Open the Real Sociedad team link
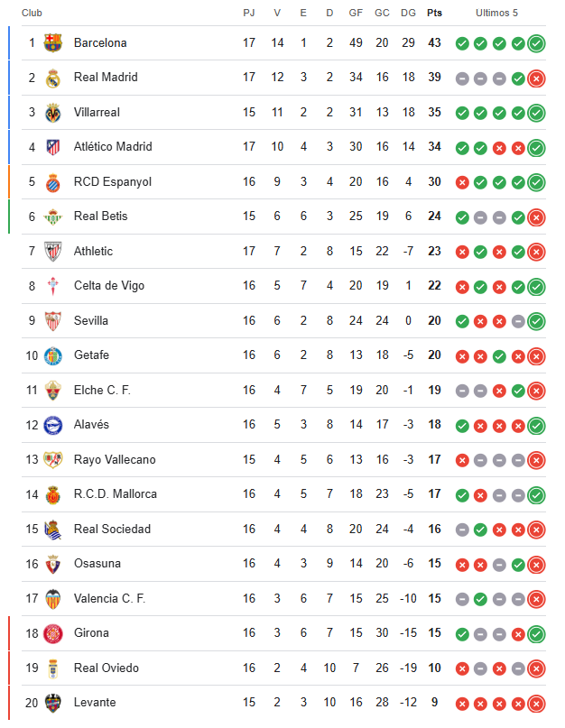This screenshot has height=728, width=565. [112, 529]
